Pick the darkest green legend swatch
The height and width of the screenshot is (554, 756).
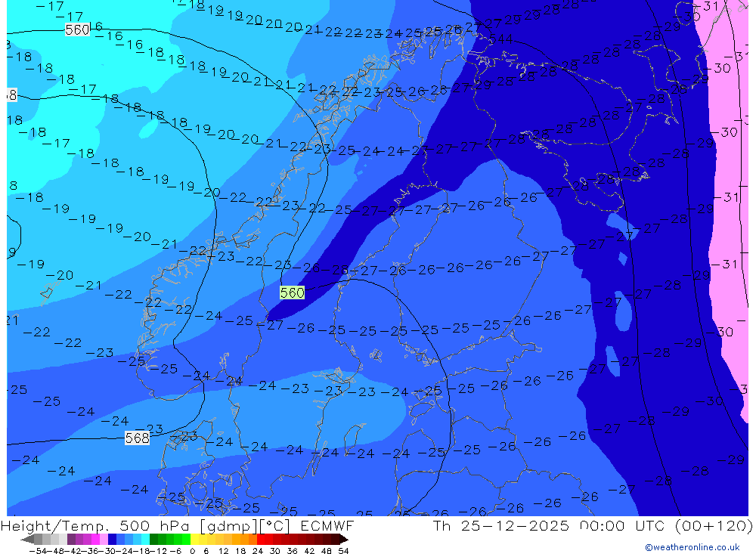tap(153, 540)
